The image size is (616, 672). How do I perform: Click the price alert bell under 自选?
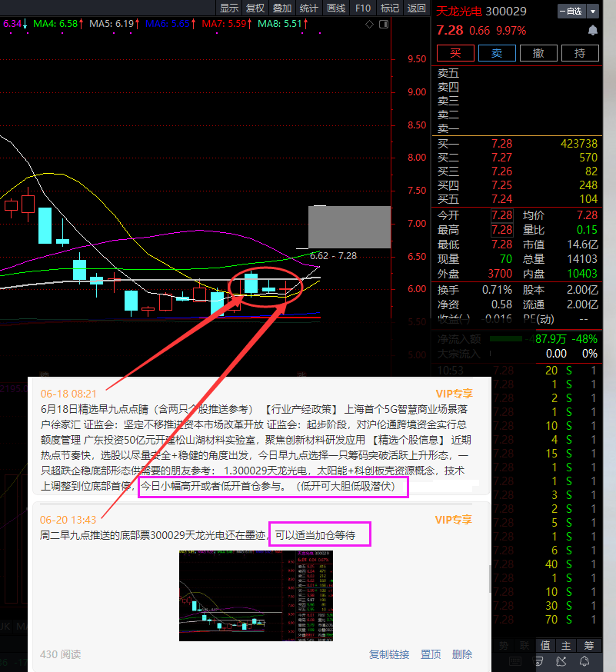(x=592, y=31)
